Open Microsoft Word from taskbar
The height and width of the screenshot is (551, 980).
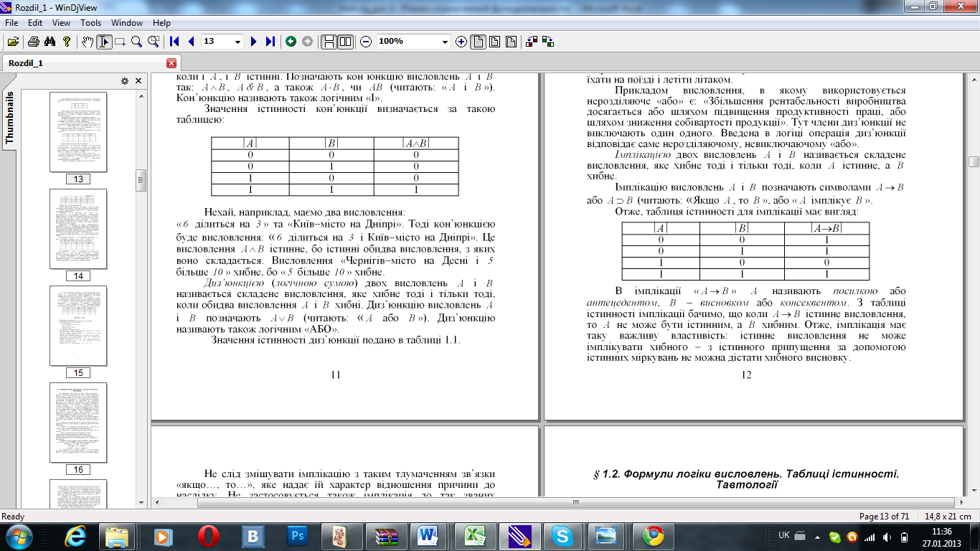click(428, 536)
